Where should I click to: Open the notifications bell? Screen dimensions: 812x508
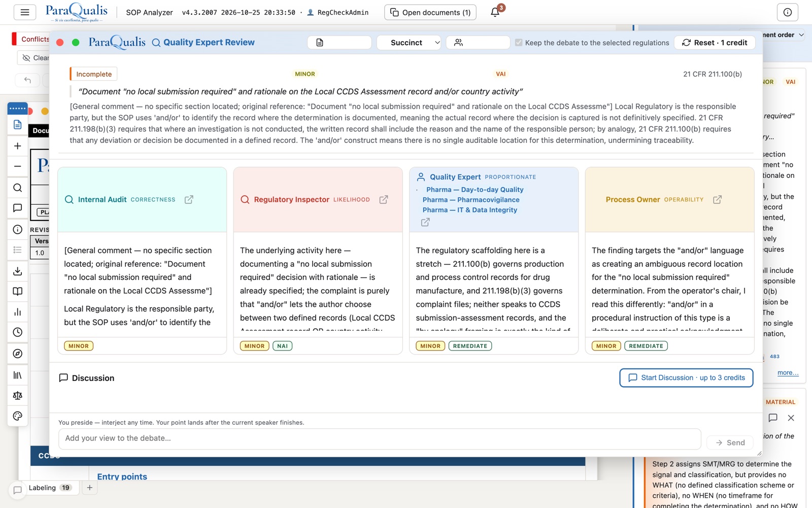495,12
